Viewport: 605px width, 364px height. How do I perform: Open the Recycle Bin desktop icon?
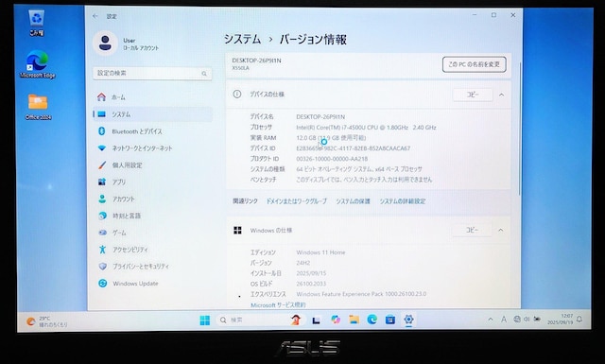[x=36, y=23]
